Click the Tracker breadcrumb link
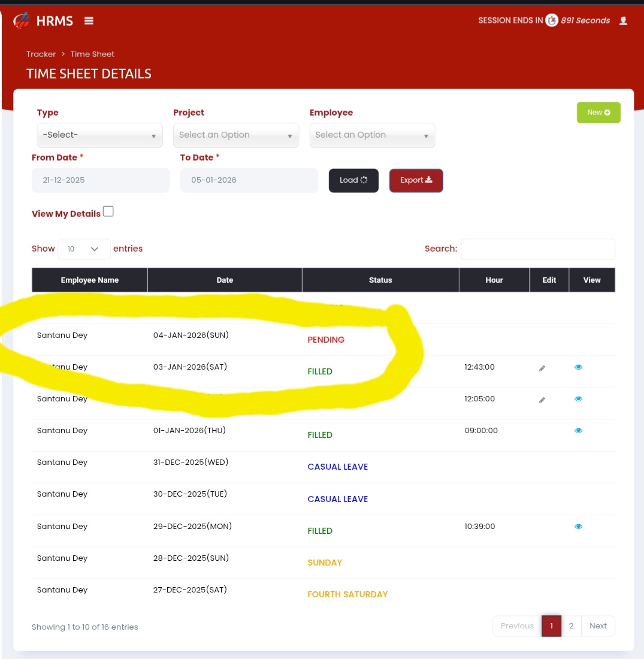Image resolution: width=644 pixels, height=659 pixels. pos(41,54)
